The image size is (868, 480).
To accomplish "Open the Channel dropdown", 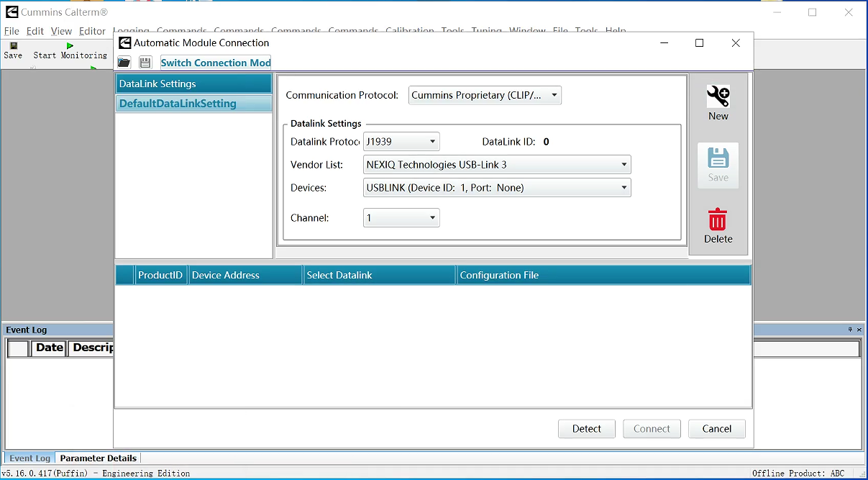I will (x=401, y=218).
